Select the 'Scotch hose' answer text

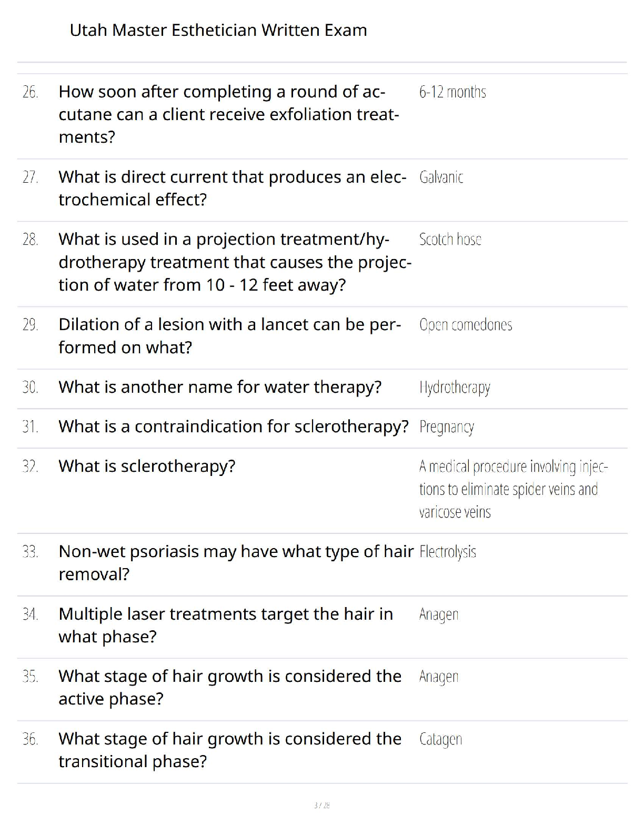pos(450,240)
